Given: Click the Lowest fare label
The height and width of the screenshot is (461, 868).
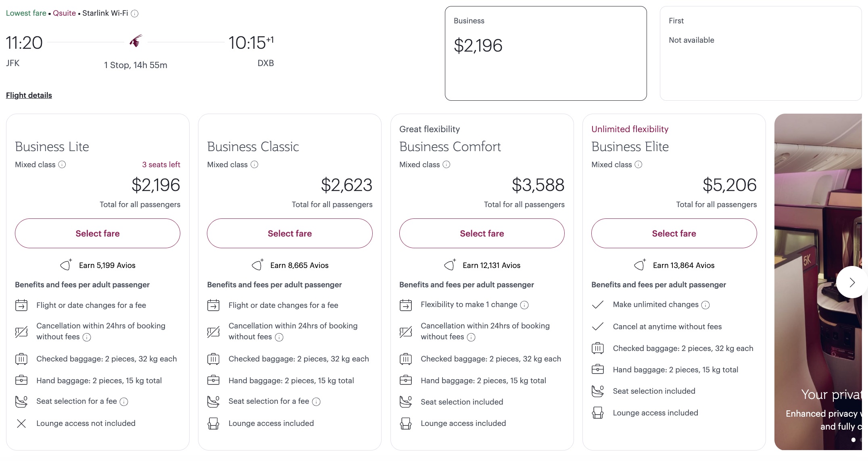Looking at the screenshot, I should coord(26,13).
